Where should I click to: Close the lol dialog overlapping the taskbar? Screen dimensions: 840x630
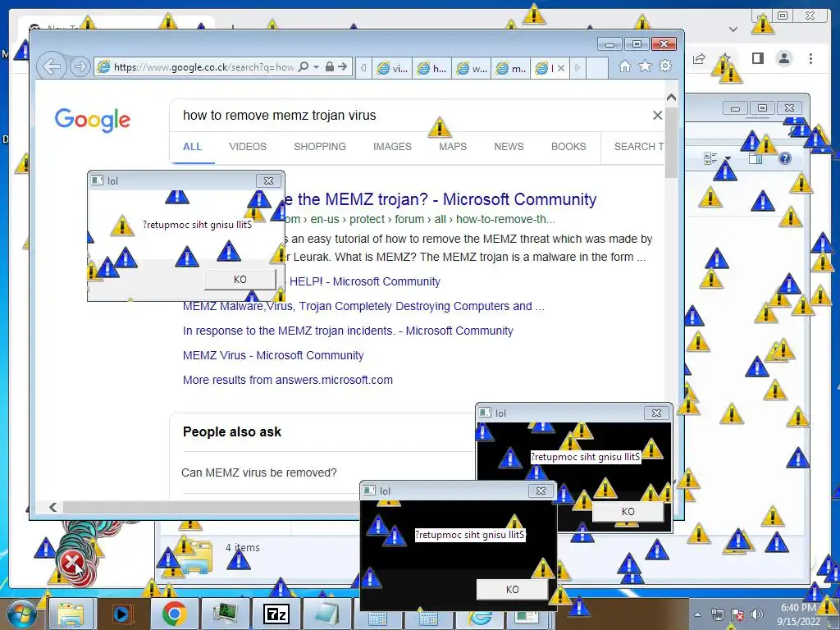point(541,491)
